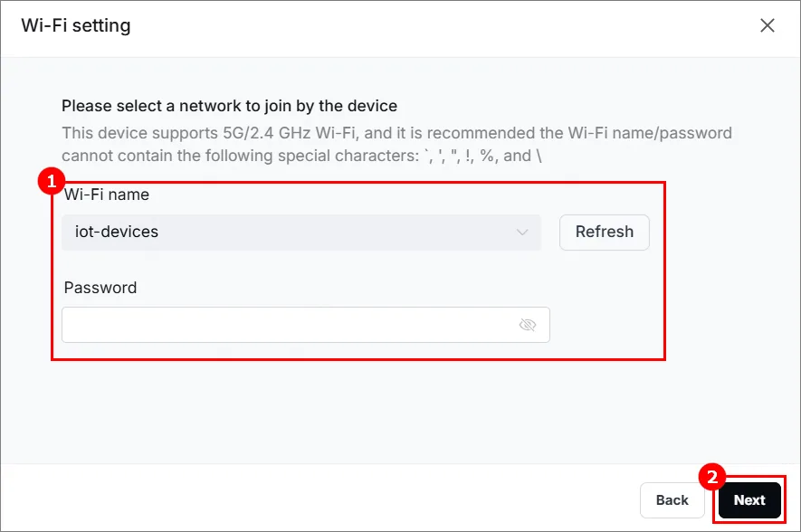Viewport: 801px width, 532px height.
Task: Click the 'Please select a network' heading
Action: click(229, 106)
